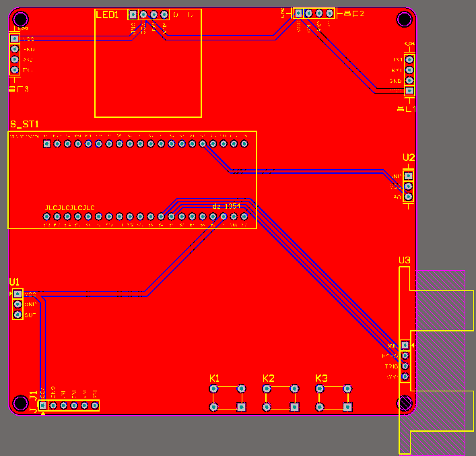Select the square GND pad of U2

coord(408,176)
